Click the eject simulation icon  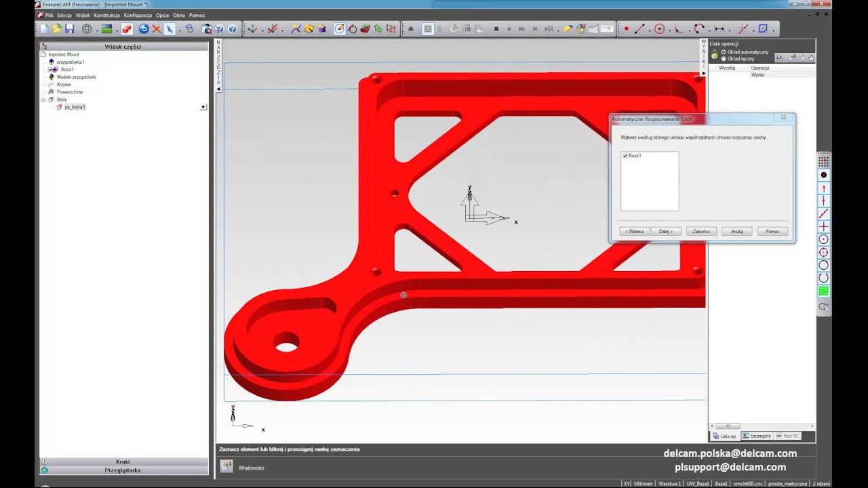[x=410, y=29]
